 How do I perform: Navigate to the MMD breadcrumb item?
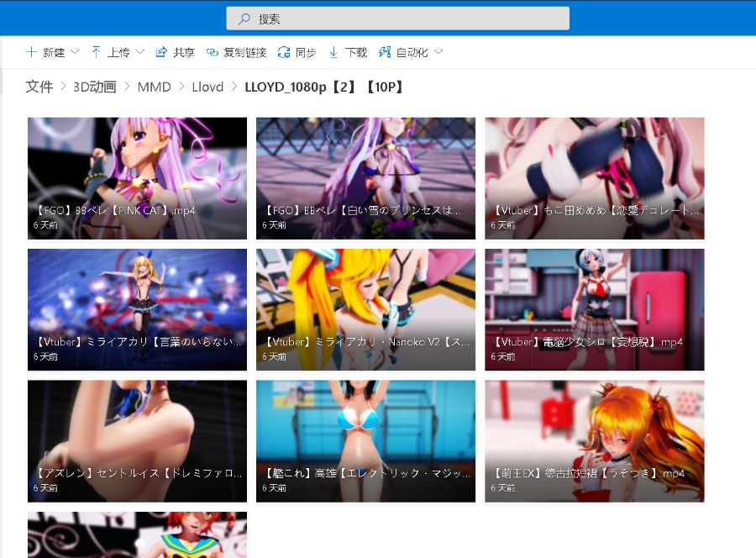point(155,87)
